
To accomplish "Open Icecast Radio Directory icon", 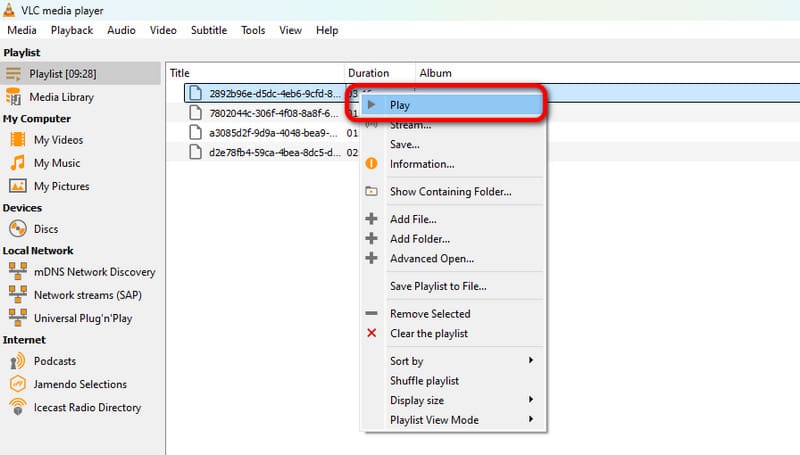I will pos(16,407).
